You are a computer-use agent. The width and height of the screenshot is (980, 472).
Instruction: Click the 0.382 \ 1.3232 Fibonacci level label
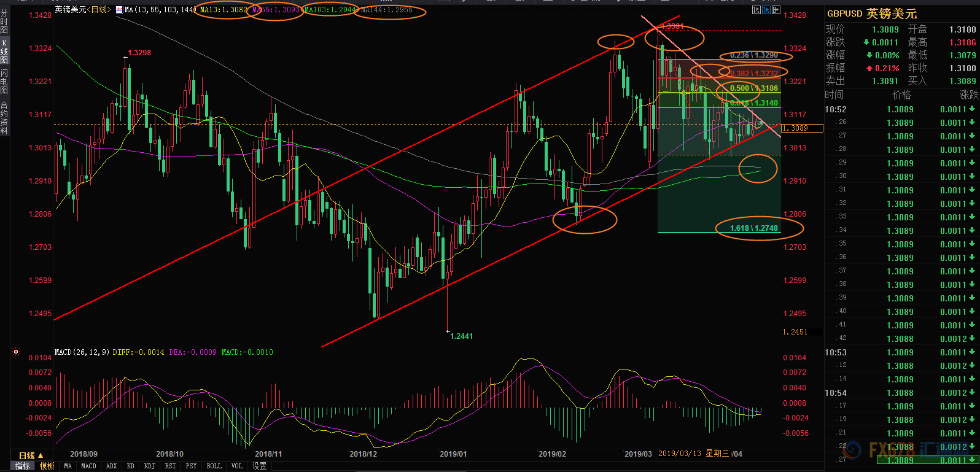tap(754, 74)
